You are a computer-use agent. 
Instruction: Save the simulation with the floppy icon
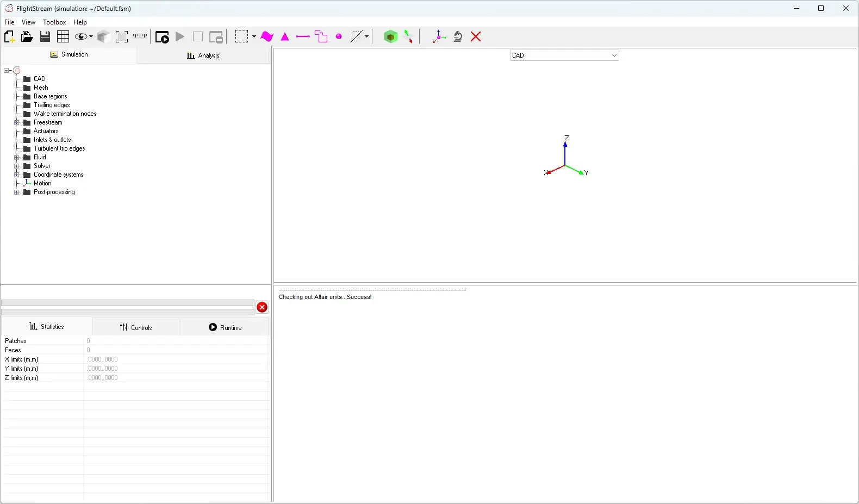(x=45, y=36)
